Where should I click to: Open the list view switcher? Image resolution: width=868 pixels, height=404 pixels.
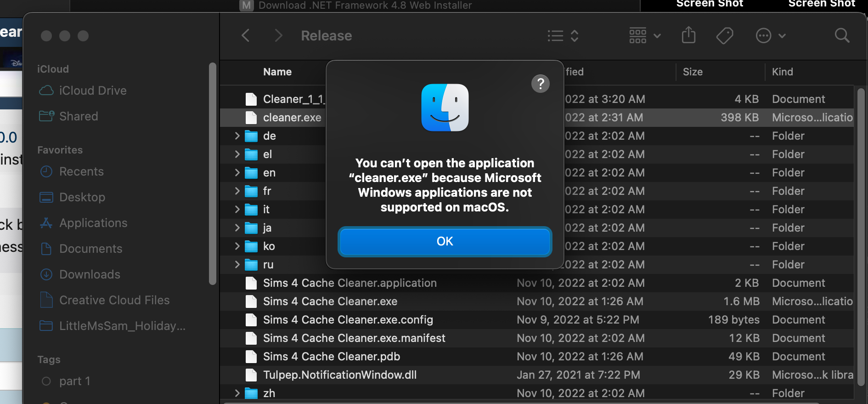(x=563, y=36)
